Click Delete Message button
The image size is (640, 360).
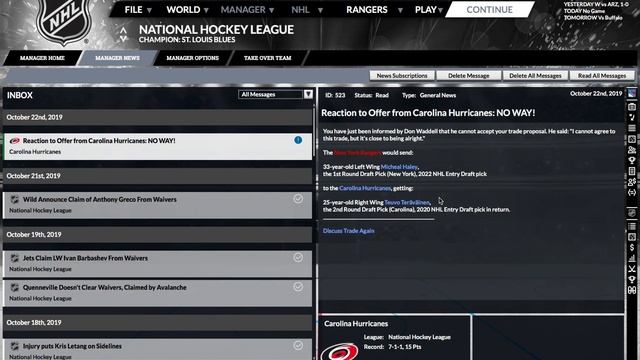click(469, 76)
